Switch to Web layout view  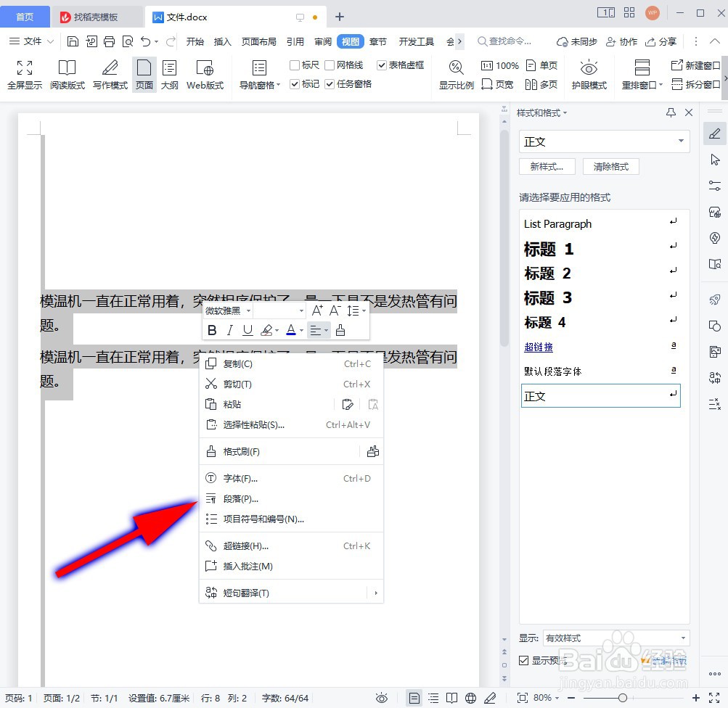(205, 75)
